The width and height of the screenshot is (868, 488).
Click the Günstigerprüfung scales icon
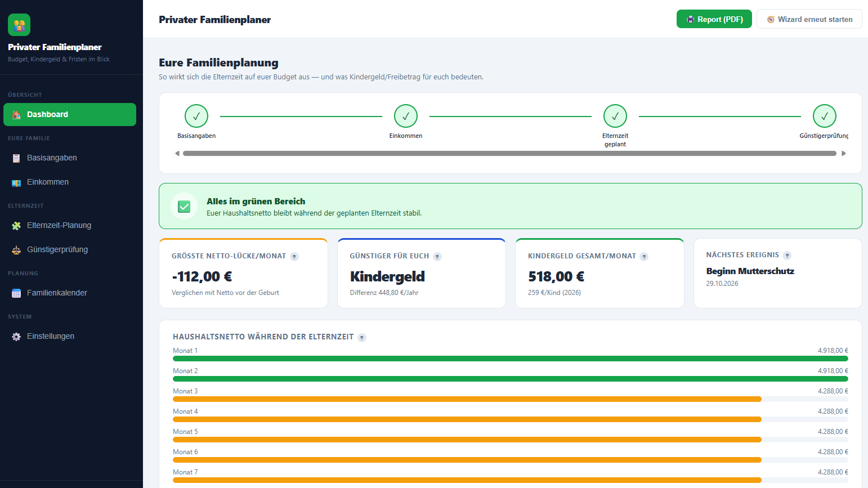(16, 250)
